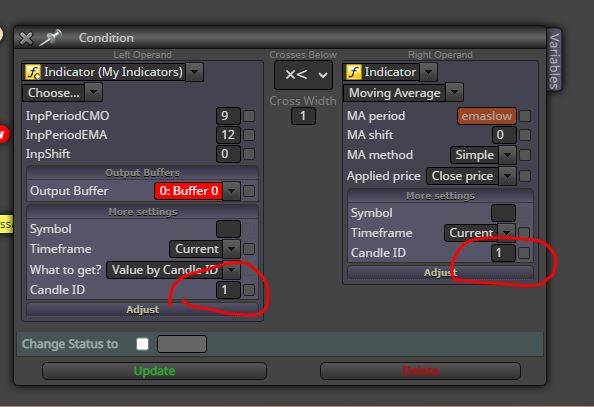Toggle the checkbox beside MA period

[525, 116]
